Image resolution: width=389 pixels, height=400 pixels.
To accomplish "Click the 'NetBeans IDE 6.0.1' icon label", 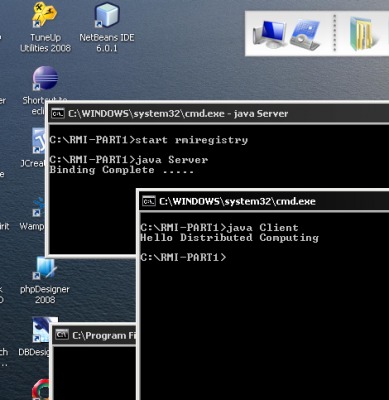I will (107, 43).
